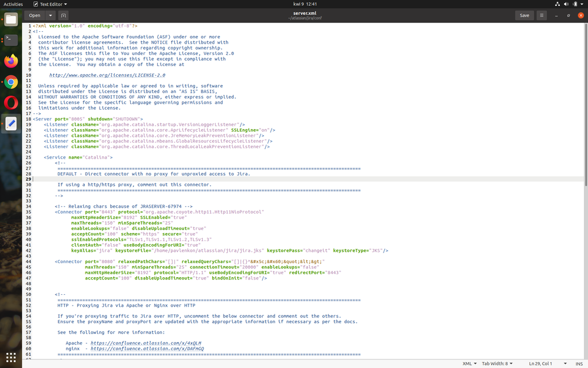
Task: Open the XML language mode dropdown
Action: coord(468,363)
